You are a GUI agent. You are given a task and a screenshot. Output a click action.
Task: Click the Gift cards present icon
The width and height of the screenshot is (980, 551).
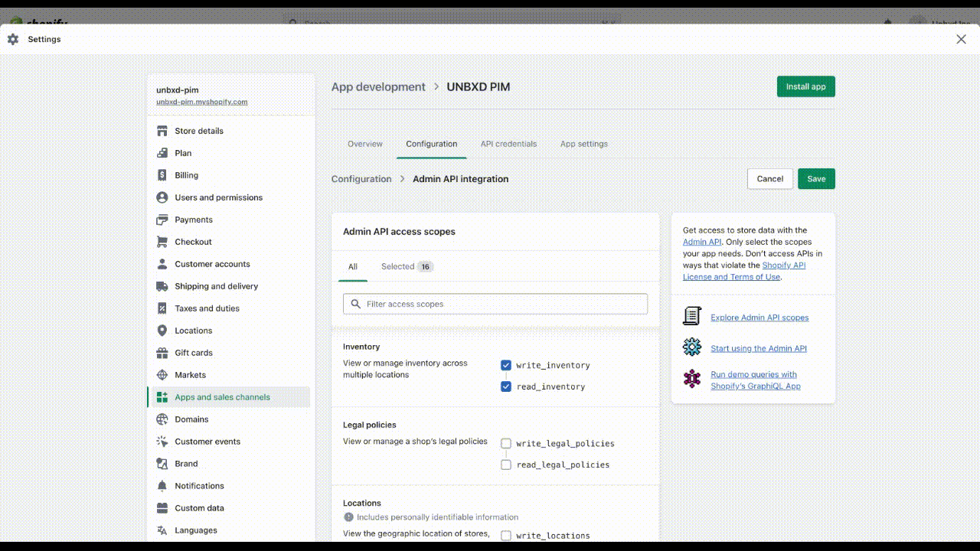[162, 353]
